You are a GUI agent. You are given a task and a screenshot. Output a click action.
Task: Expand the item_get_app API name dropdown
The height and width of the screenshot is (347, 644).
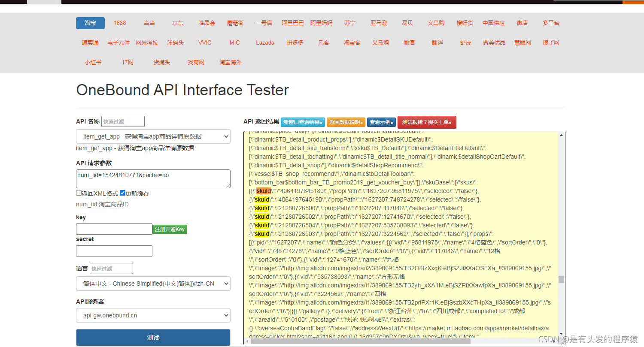pos(153,136)
